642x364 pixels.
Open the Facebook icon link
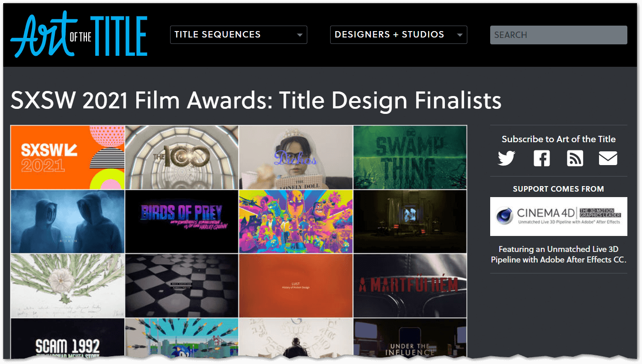click(x=541, y=159)
